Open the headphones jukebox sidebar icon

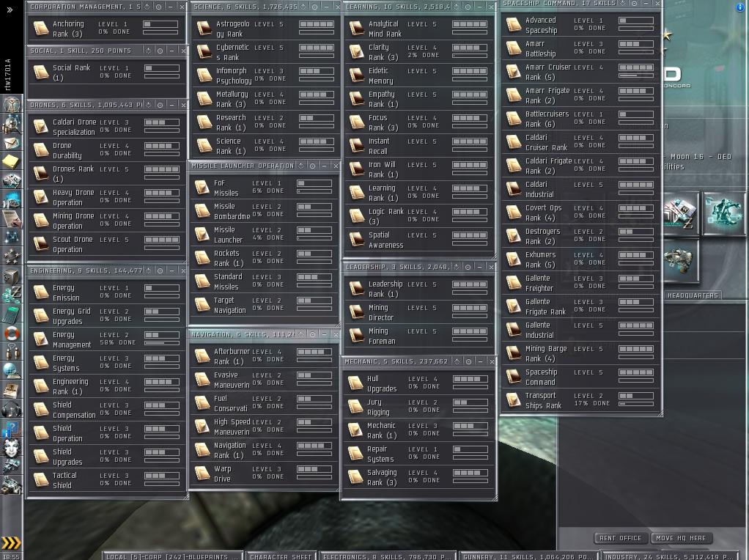coord(12,409)
